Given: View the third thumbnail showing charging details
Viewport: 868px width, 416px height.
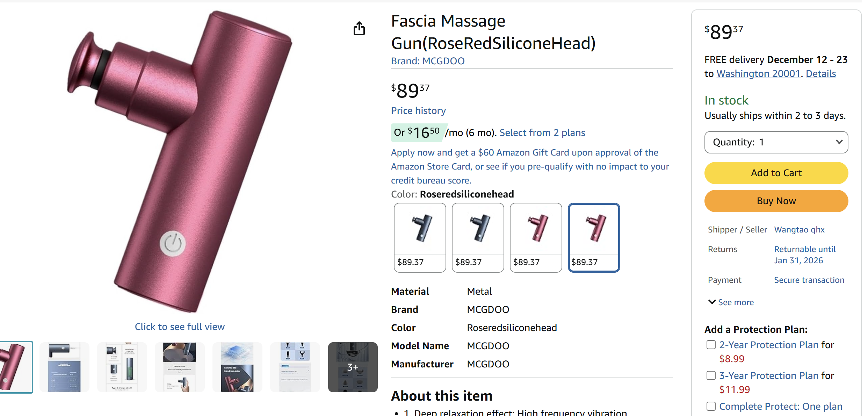Looking at the screenshot, I should [x=122, y=367].
